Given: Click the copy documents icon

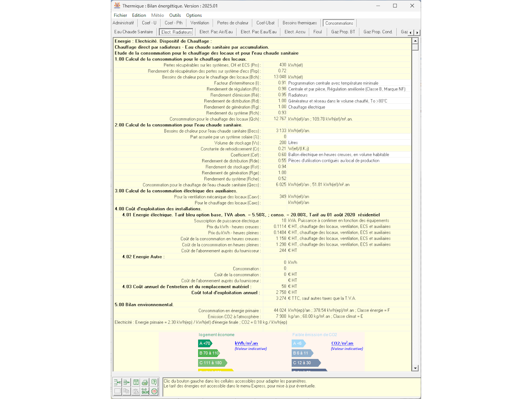Looking at the screenshot, I should click(x=126, y=391).
